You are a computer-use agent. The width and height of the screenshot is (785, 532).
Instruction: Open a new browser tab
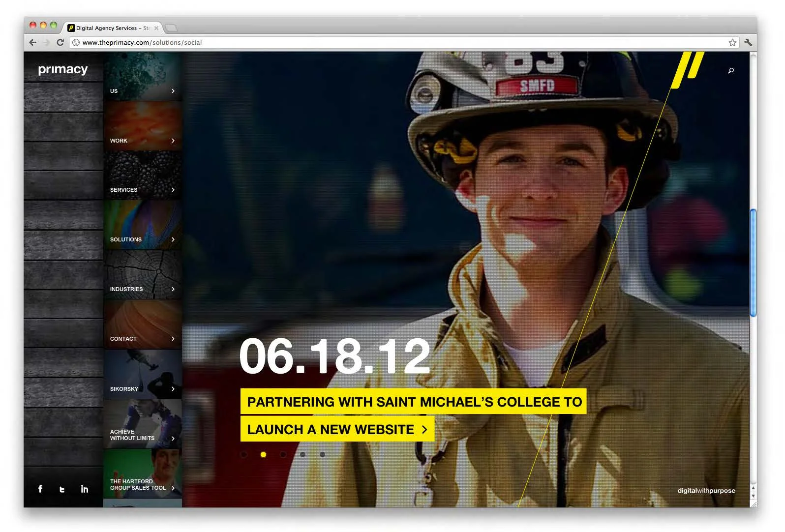pyautogui.click(x=171, y=28)
